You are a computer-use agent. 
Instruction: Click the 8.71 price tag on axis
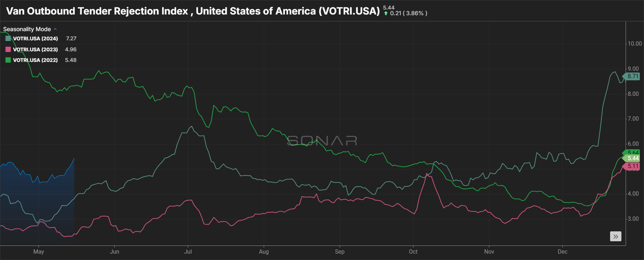click(632, 76)
